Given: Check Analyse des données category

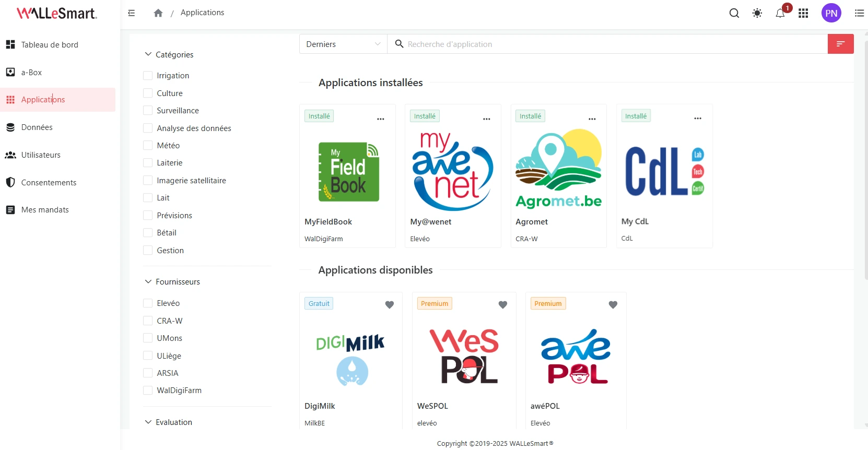Looking at the screenshot, I should pos(148,128).
